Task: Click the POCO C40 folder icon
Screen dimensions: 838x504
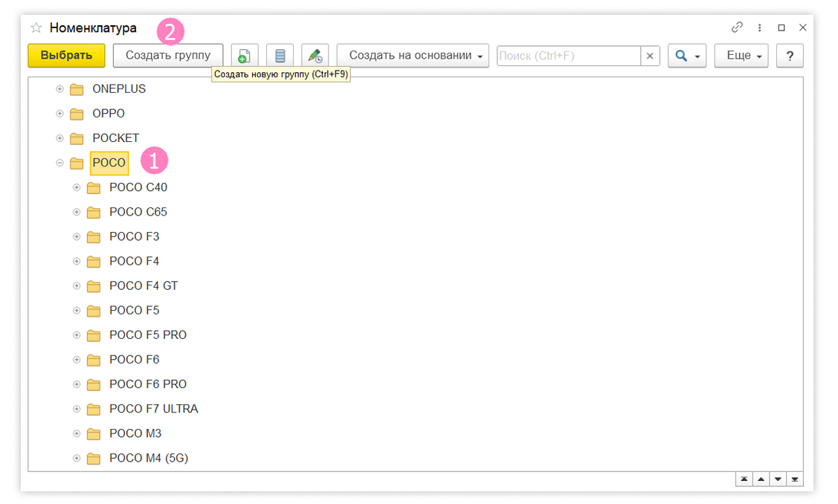Action: pyautogui.click(x=94, y=187)
